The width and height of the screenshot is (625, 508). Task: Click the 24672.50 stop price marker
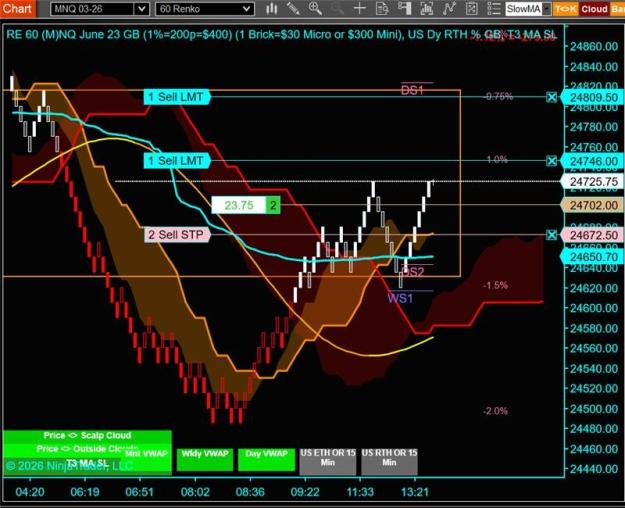(593, 235)
